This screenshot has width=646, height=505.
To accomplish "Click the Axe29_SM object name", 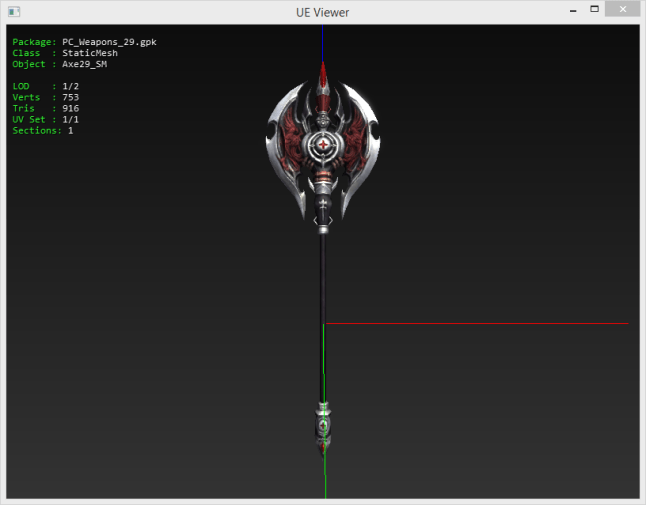I will pyautogui.click(x=84, y=64).
